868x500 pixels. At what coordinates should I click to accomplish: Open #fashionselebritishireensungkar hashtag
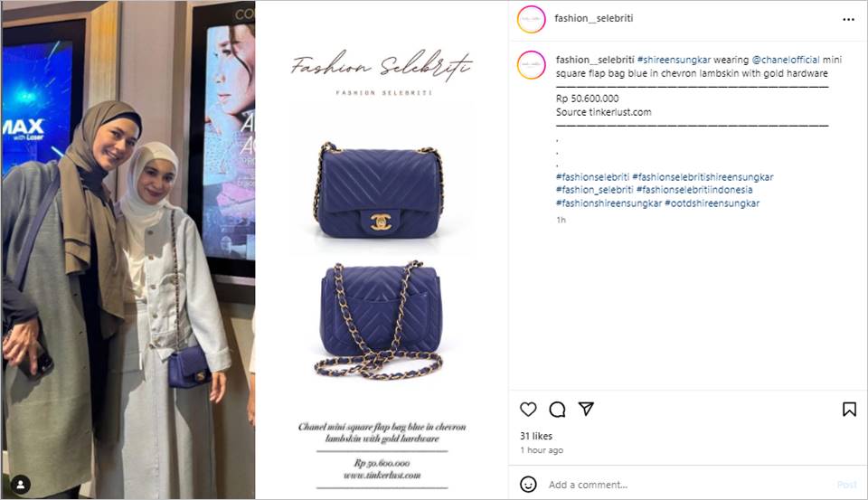coord(703,177)
